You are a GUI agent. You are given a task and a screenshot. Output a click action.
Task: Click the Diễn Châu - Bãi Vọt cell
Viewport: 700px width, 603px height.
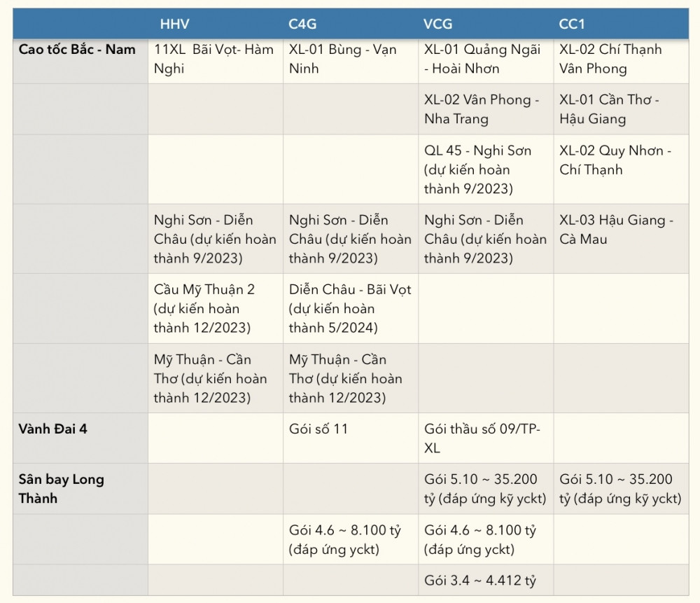[x=350, y=308]
